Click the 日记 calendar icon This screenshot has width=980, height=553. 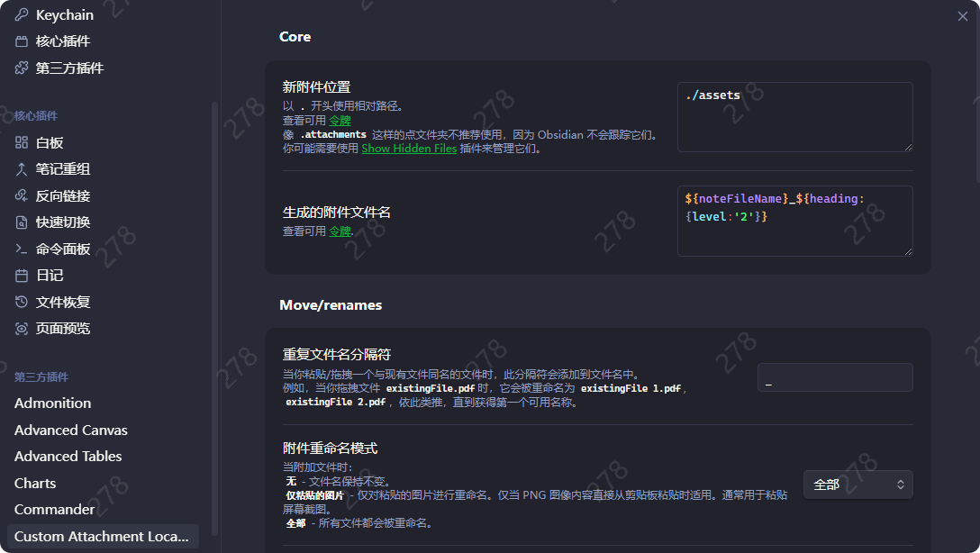(x=22, y=276)
